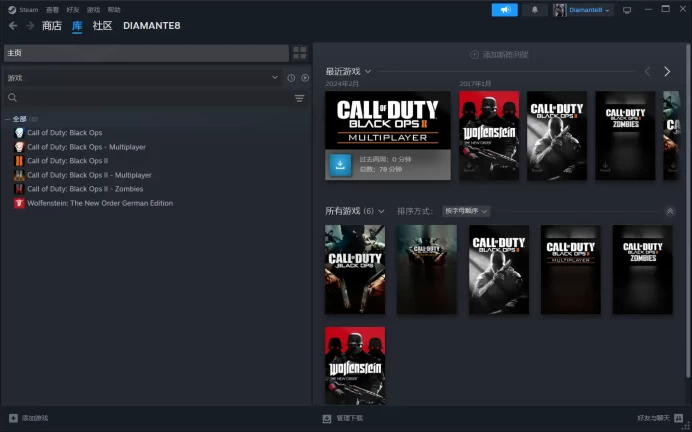692x432 pixels.
Task: Click the Black Ops II orange list icon
Action: tap(19, 161)
